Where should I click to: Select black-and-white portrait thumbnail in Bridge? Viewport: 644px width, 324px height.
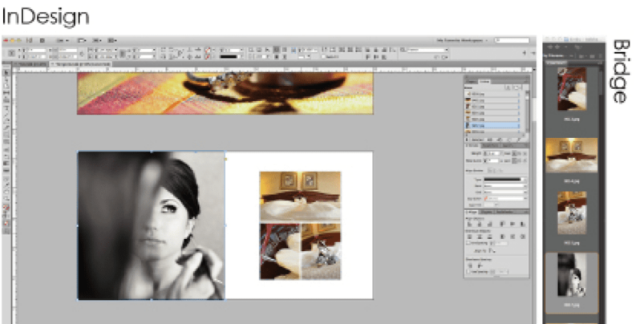click(571, 275)
